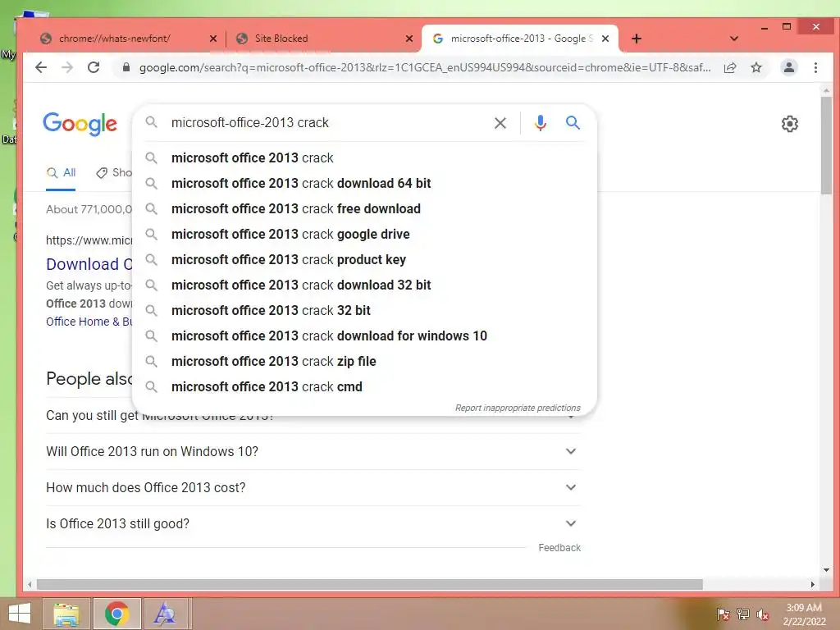Image resolution: width=840 pixels, height=630 pixels.
Task: Choose suggestion microsoft office 2013 crack
Action: click(x=364, y=158)
